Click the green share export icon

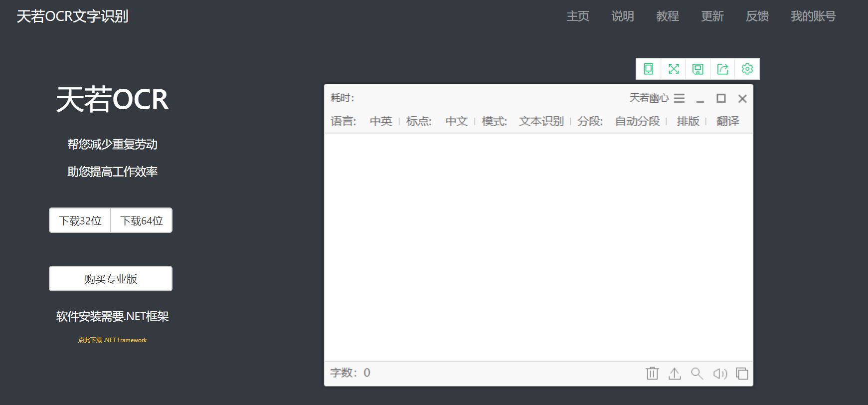coord(722,69)
